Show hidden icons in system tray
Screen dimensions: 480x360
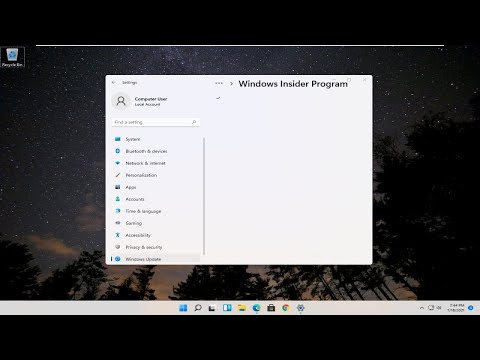(422, 308)
